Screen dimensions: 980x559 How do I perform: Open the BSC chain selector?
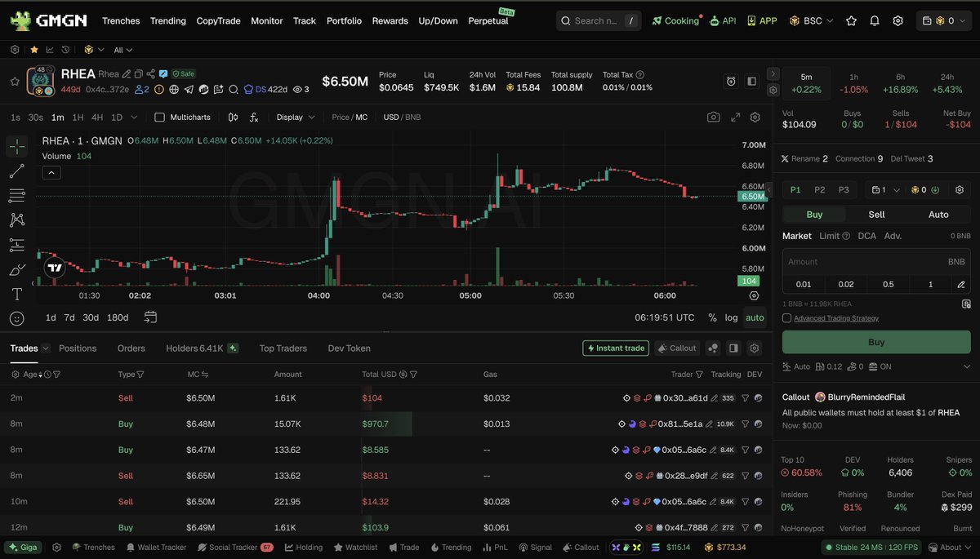(813, 20)
